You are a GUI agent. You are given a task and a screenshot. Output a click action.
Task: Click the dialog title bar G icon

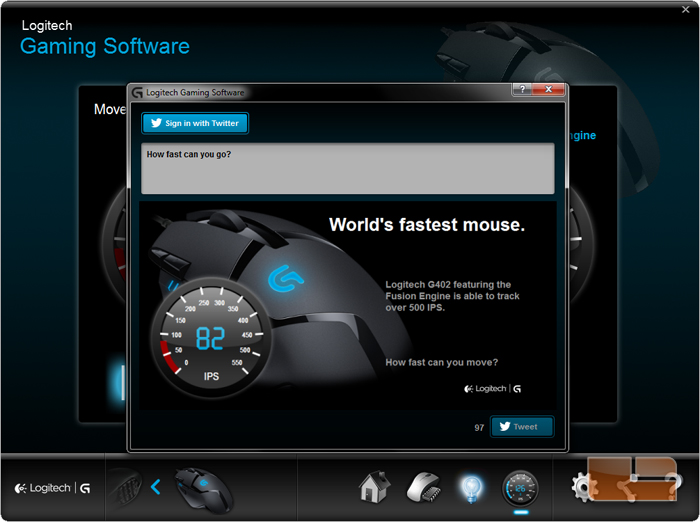[137, 92]
